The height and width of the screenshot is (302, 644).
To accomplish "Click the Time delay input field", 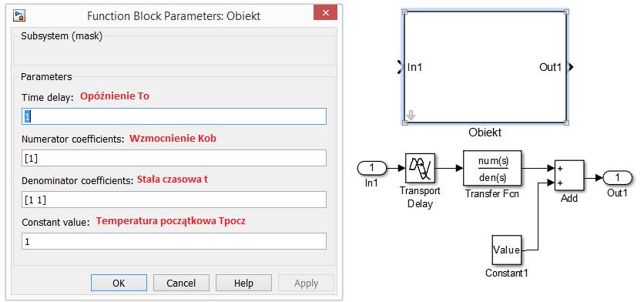I will (174, 116).
